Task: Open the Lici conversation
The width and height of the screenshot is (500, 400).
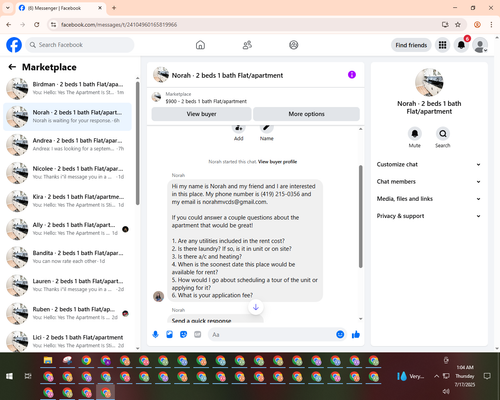Action: pyautogui.click(x=68, y=341)
